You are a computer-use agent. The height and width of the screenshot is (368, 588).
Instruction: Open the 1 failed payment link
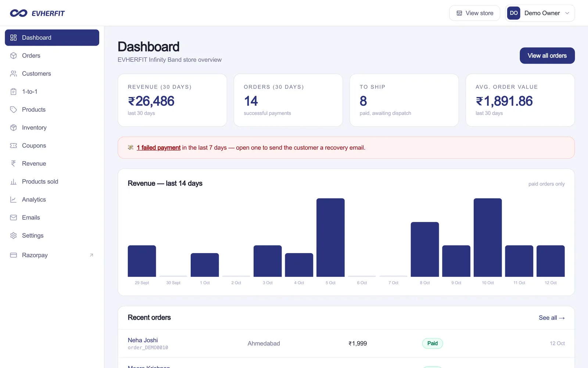click(159, 148)
